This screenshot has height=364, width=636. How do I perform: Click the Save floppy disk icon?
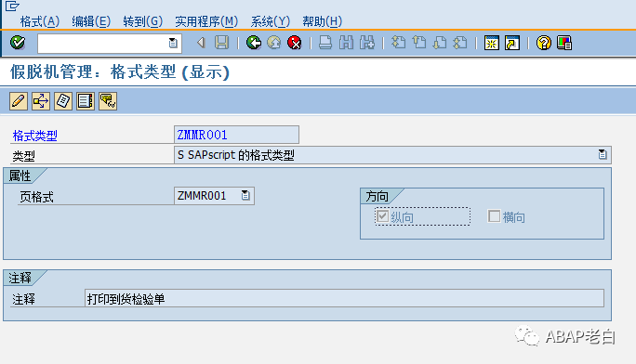[221, 43]
